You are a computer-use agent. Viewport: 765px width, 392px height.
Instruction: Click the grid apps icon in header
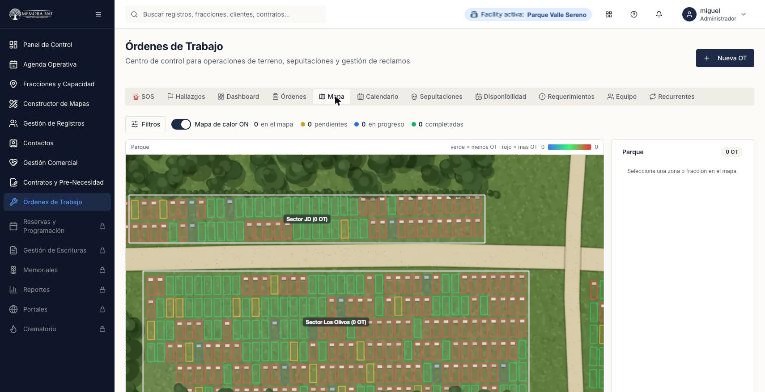(609, 15)
